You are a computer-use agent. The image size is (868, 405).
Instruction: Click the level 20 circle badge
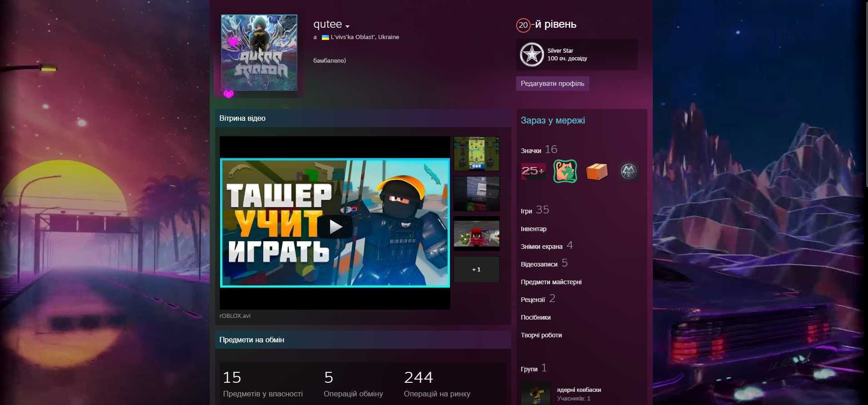click(x=523, y=25)
